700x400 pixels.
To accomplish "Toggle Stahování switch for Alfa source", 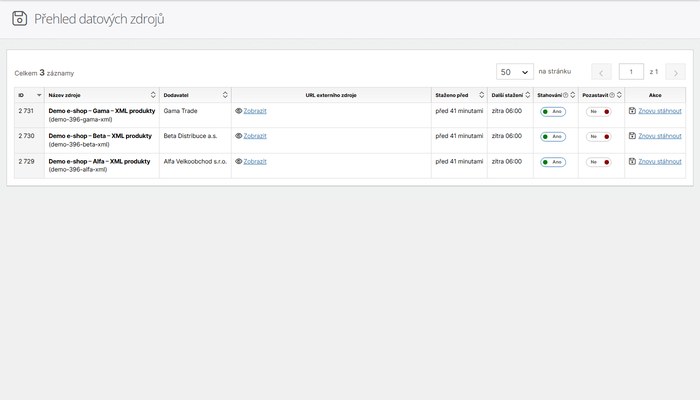I will [553, 162].
